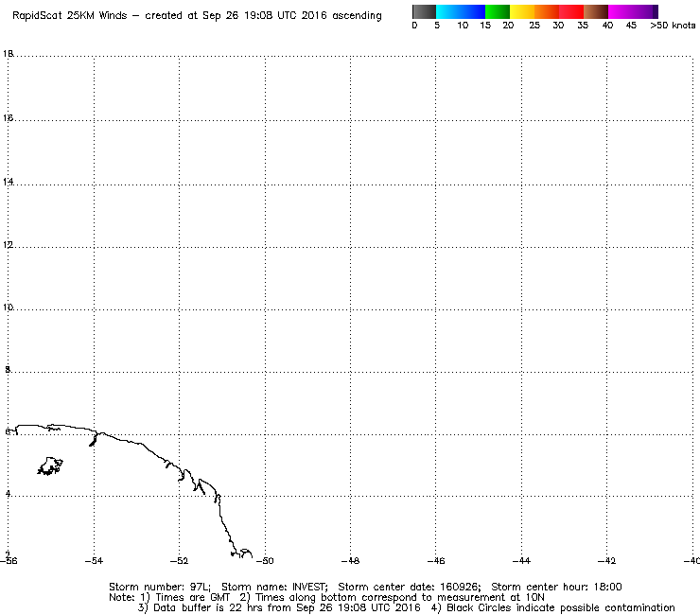Click the red 30-35 knots legend segment
The height and width of the screenshot is (615, 700).
point(571,11)
